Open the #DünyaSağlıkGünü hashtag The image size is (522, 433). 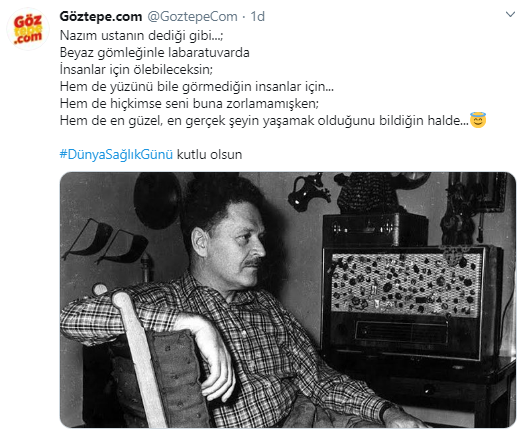pyautogui.click(x=116, y=155)
